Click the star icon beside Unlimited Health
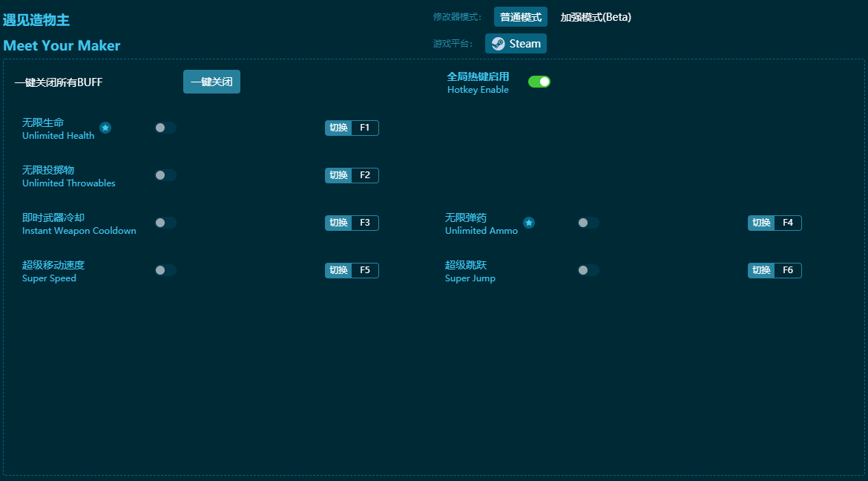Viewport: 868px width, 481px height. point(105,128)
